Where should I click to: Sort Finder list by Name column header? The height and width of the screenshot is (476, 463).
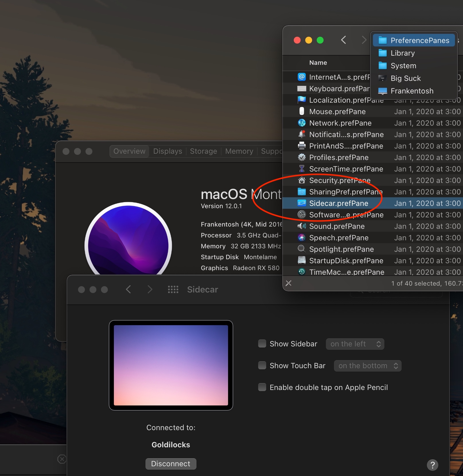[x=318, y=63]
